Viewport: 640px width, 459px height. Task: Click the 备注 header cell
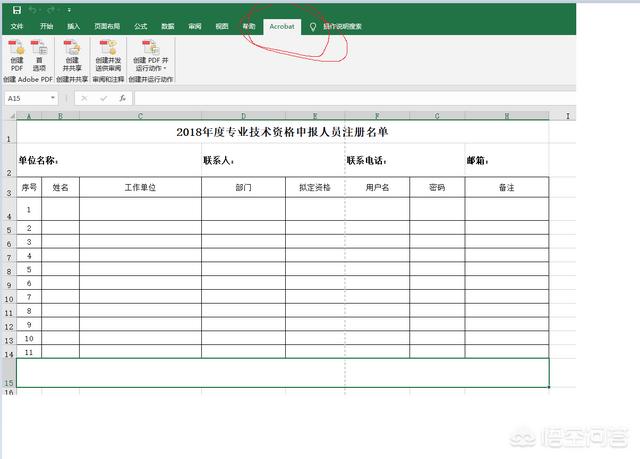coord(507,187)
